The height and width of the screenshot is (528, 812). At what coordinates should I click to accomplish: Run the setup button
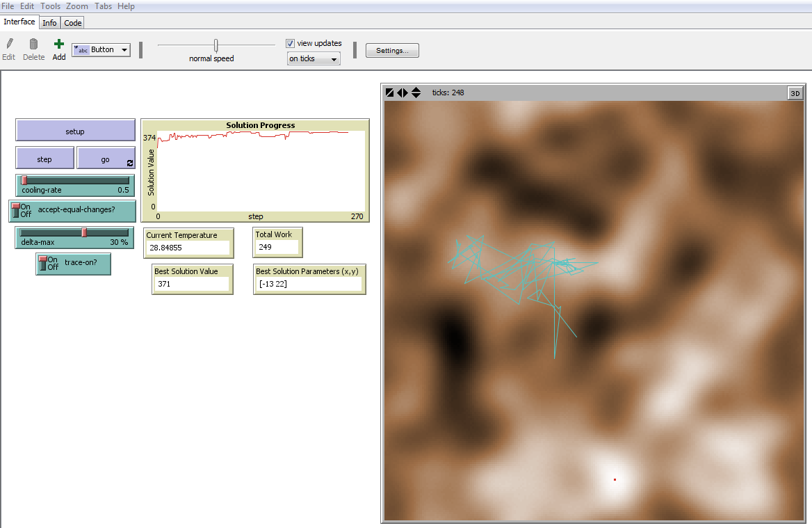[75, 130]
